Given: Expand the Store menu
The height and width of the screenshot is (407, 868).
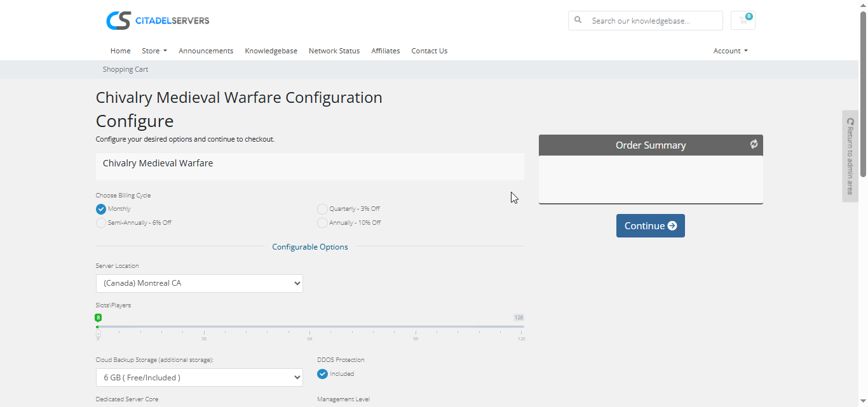Looking at the screenshot, I should [x=154, y=51].
